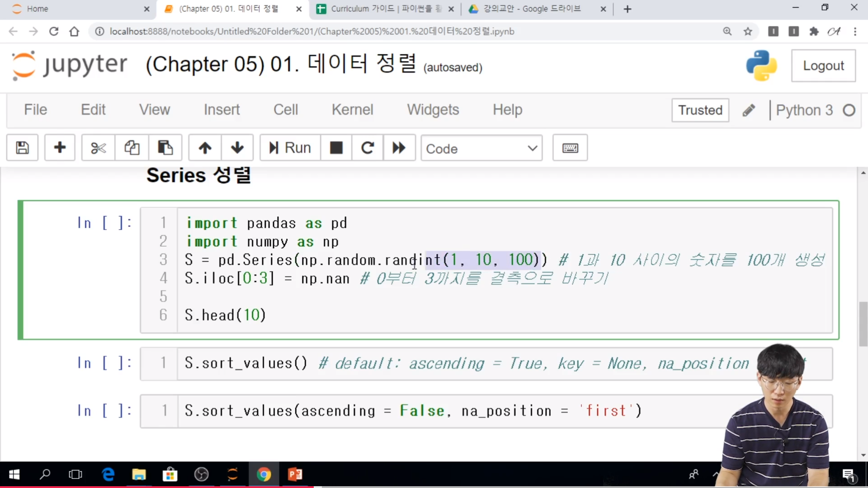The width and height of the screenshot is (868, 488).
Task: Interrupt the kernel with the stop icon
Action: (x=336, y=148)
